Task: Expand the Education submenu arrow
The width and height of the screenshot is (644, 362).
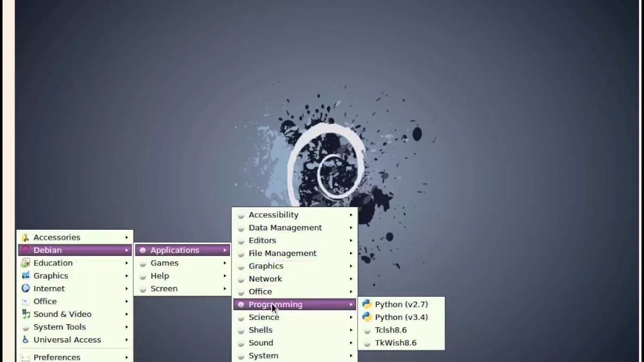Action: [127, 263]
